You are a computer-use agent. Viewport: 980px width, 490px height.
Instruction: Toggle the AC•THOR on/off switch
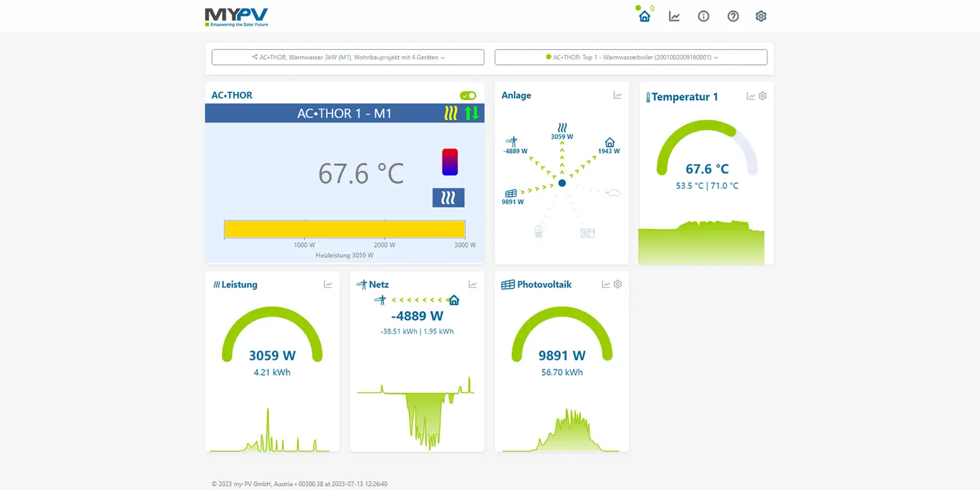[468, 96]
